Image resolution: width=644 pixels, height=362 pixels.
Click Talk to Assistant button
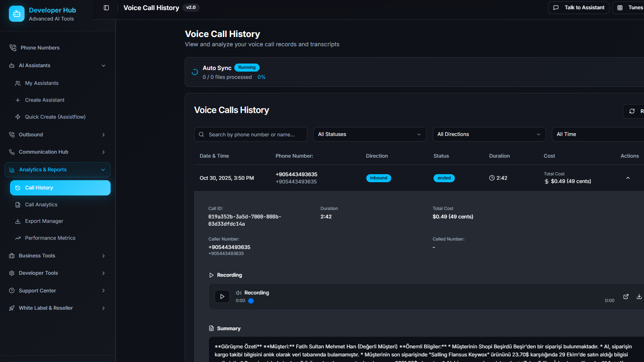tap(579, 8)
